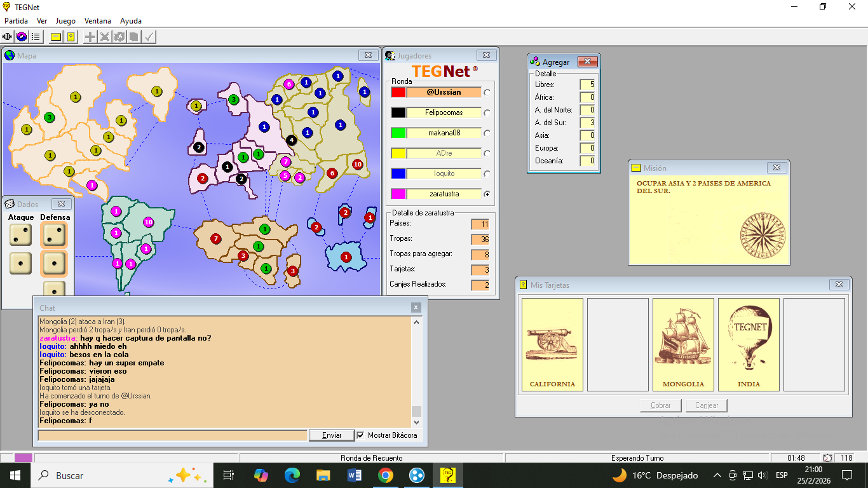Click the pink and blue globe toolbar icon
Screen dimensions: 868x488
(x=22, y=37)
